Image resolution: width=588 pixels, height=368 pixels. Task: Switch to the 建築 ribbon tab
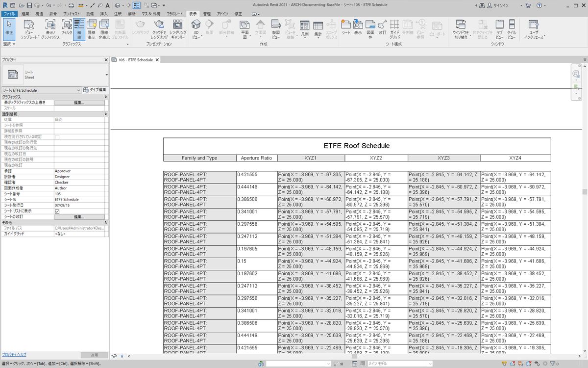[x=25, y=14]
